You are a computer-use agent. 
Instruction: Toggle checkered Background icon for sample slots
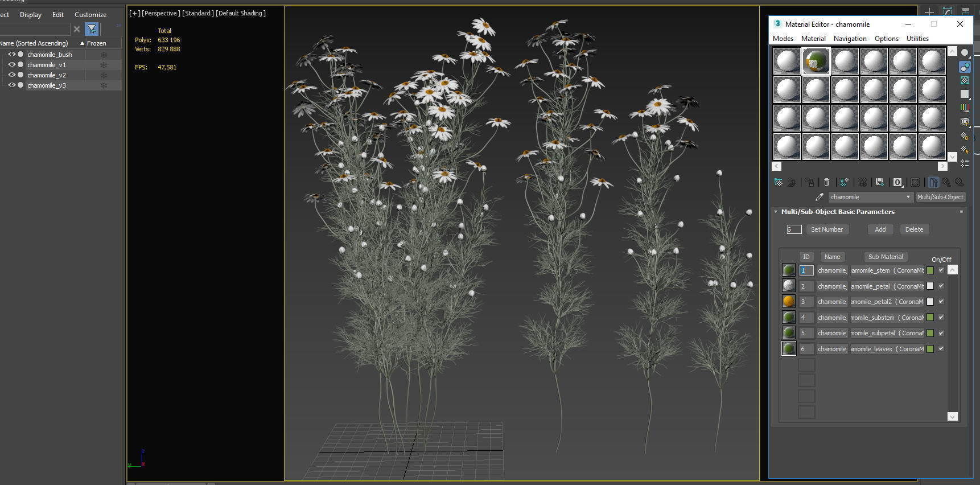[x=965, y=80]
